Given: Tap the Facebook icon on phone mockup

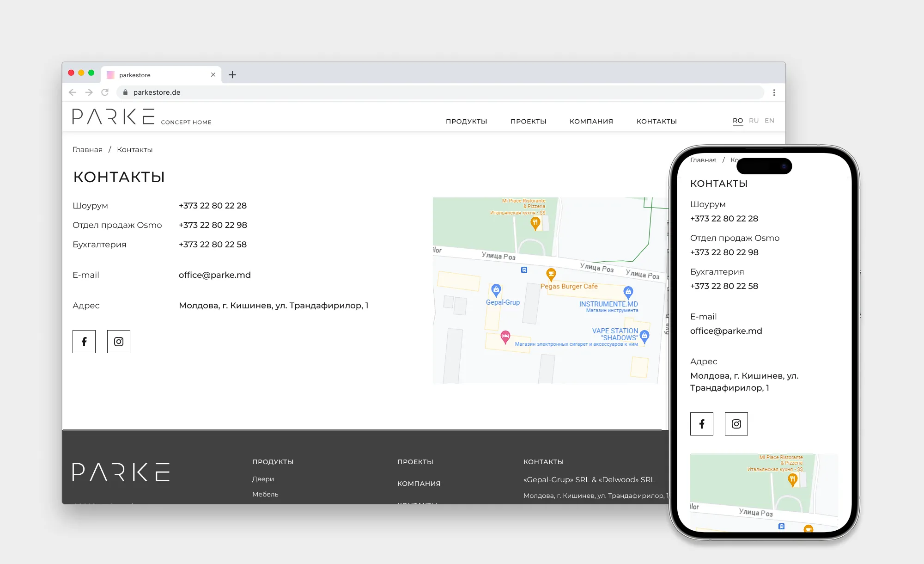Looking at the screenshot, I should (701, 424).
